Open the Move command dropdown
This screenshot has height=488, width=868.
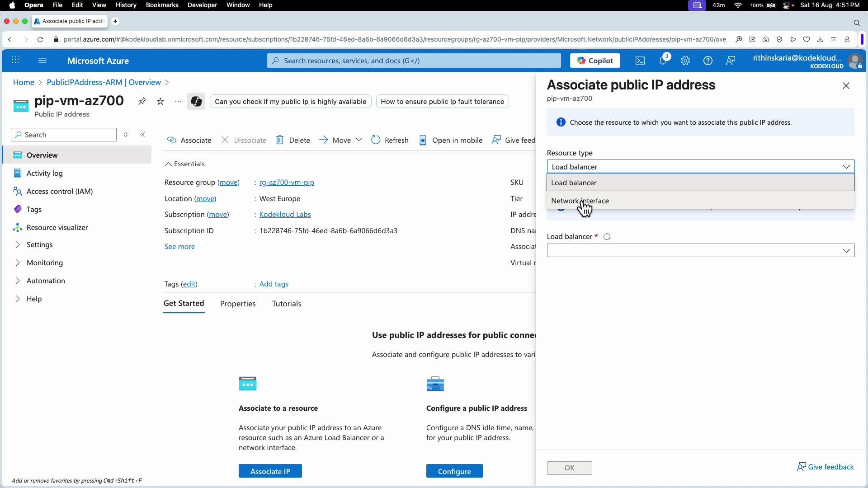[340, 140]
